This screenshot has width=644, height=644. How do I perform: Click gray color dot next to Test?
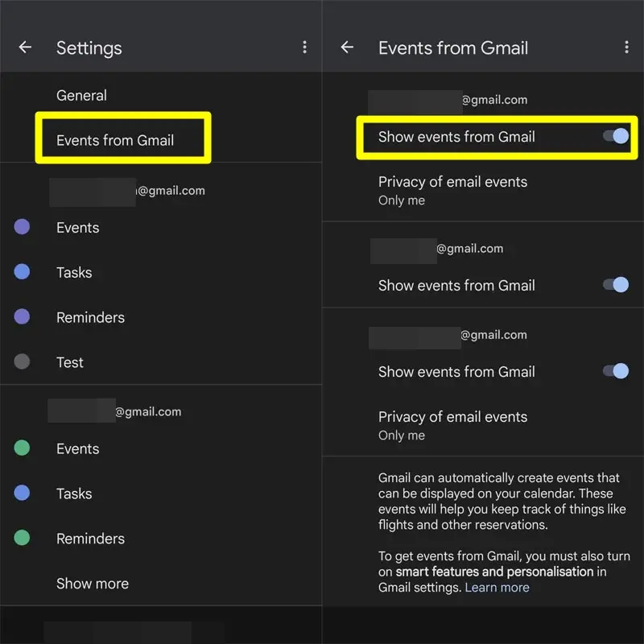22,361
